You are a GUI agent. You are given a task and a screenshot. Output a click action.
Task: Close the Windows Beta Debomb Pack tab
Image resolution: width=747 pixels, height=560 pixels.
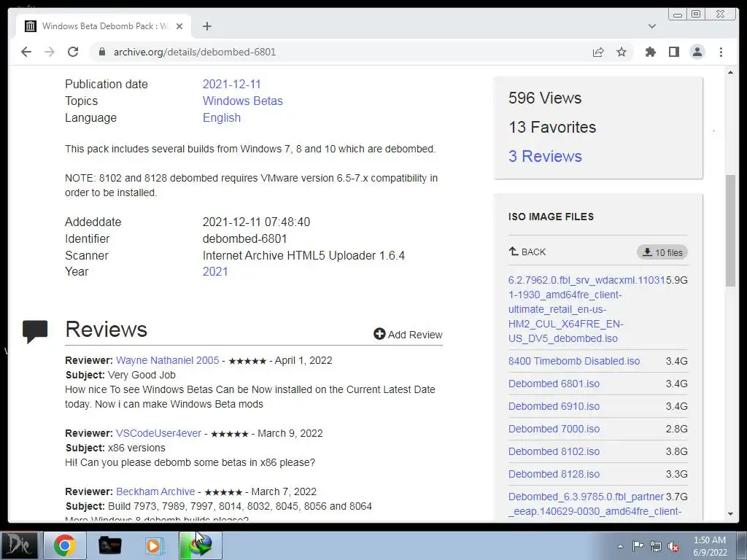(179, 26)
